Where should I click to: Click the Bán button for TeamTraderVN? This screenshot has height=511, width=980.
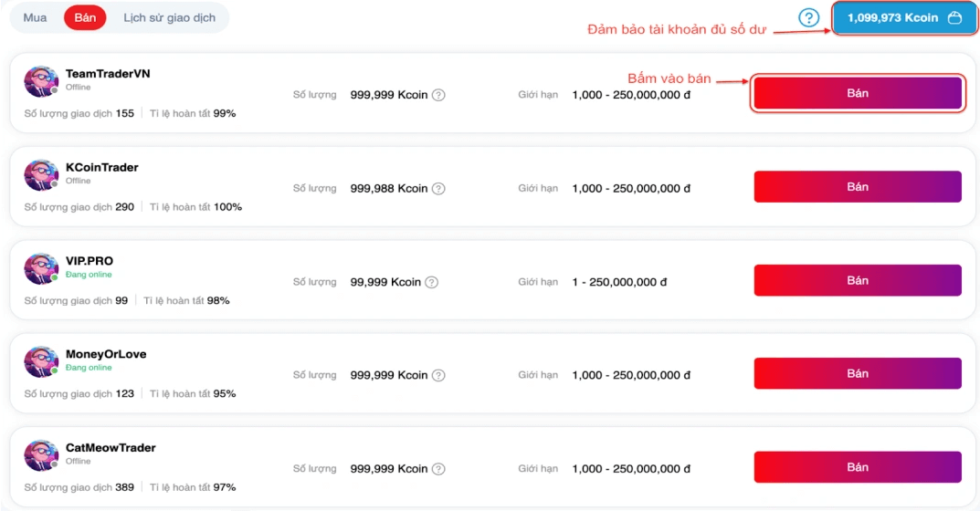[x=858, y=93]
